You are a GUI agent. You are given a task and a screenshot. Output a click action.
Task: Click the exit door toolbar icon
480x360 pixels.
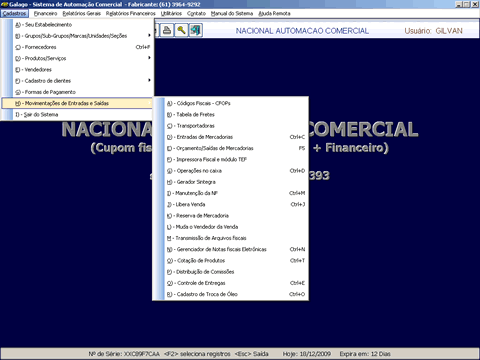[195, 30]
